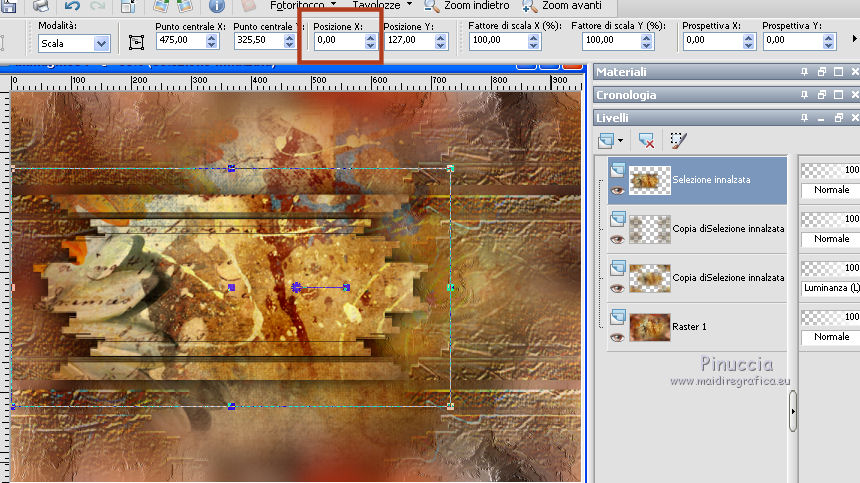The height and width of the screenshot is (483, 860).
Task: Click the new layer icon in Livelli
Action: click(x=606, y=141)
